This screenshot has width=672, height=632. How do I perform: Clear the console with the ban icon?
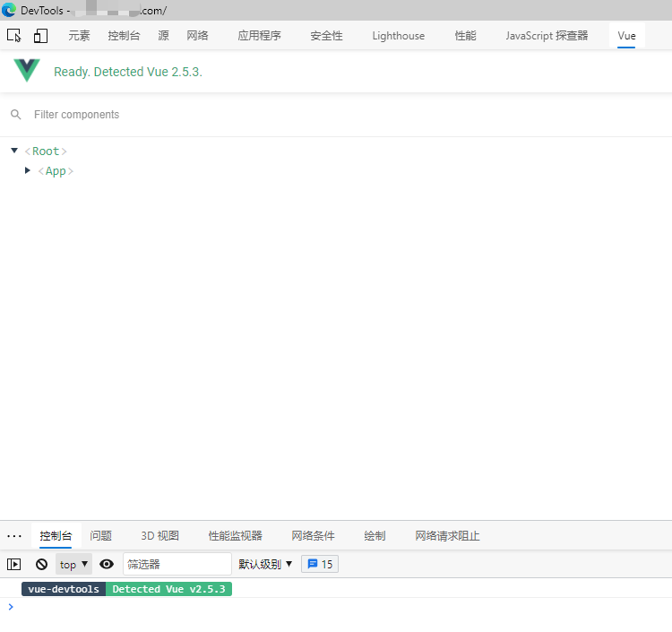41,564
